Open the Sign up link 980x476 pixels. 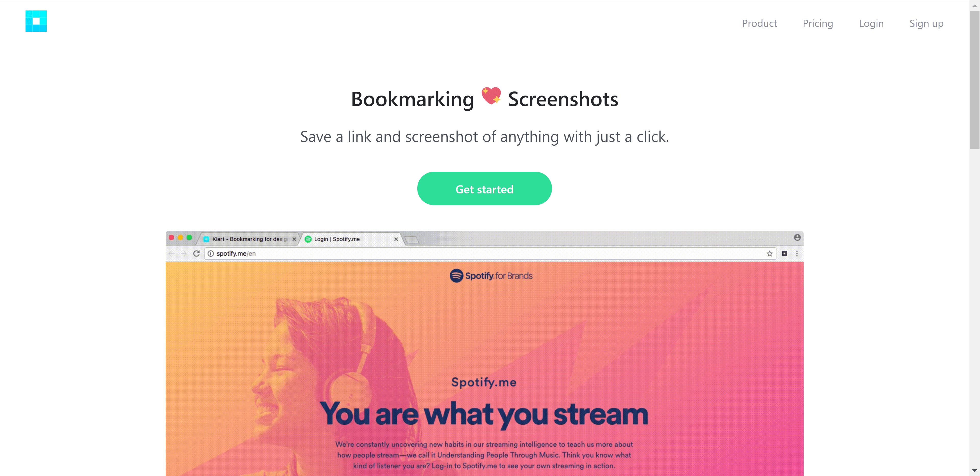click(926, 23)
